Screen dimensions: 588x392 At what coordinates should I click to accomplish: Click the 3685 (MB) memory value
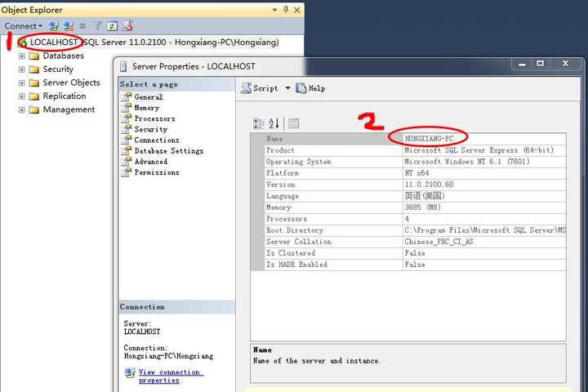pyautogui.click(x=423, y=207)
